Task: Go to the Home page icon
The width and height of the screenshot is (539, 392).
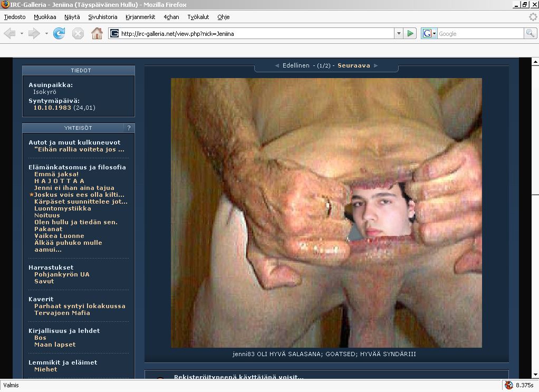Action: click(97, 34)
